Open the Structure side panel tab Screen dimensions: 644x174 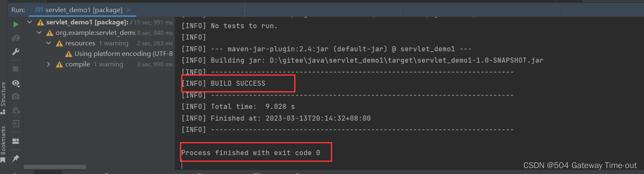tap(3, 94)
